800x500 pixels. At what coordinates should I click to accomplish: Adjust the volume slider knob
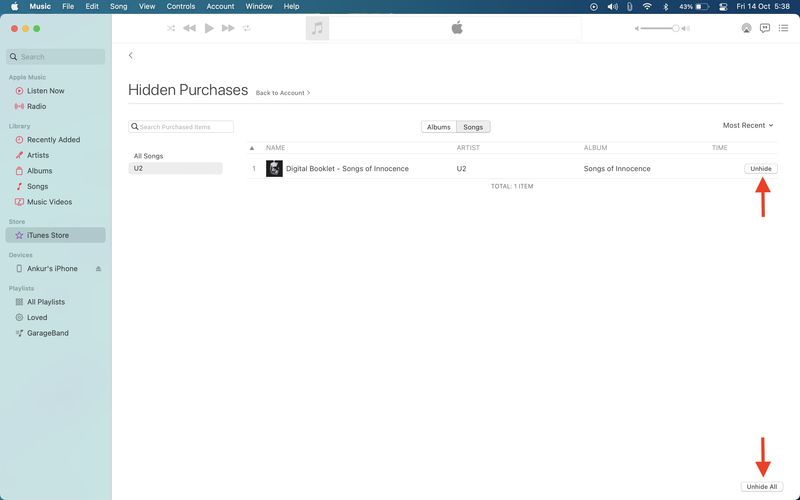[x=676, y=28]
